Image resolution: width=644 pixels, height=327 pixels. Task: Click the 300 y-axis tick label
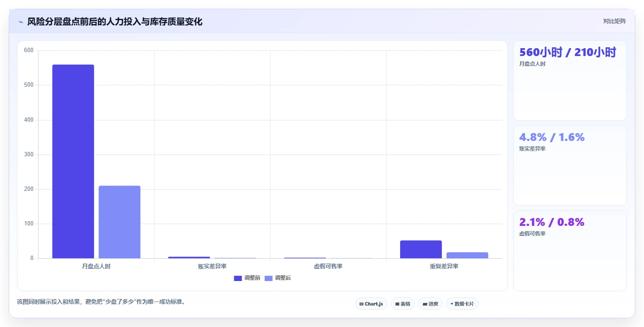(29, 155)
